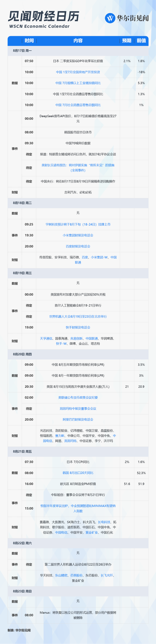Click 兆易创新 in the earnings list
Screen dimensions: 156x644
(x=76, y=339)
